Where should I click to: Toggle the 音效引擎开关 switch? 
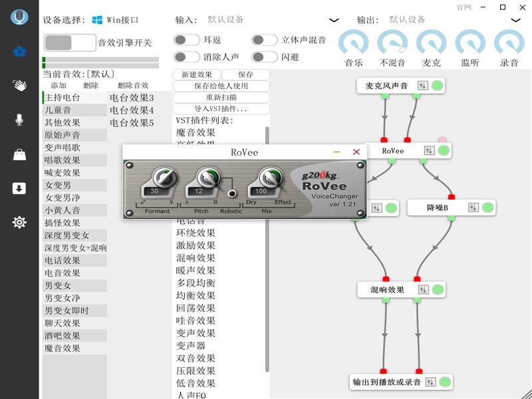click(70, 43)
